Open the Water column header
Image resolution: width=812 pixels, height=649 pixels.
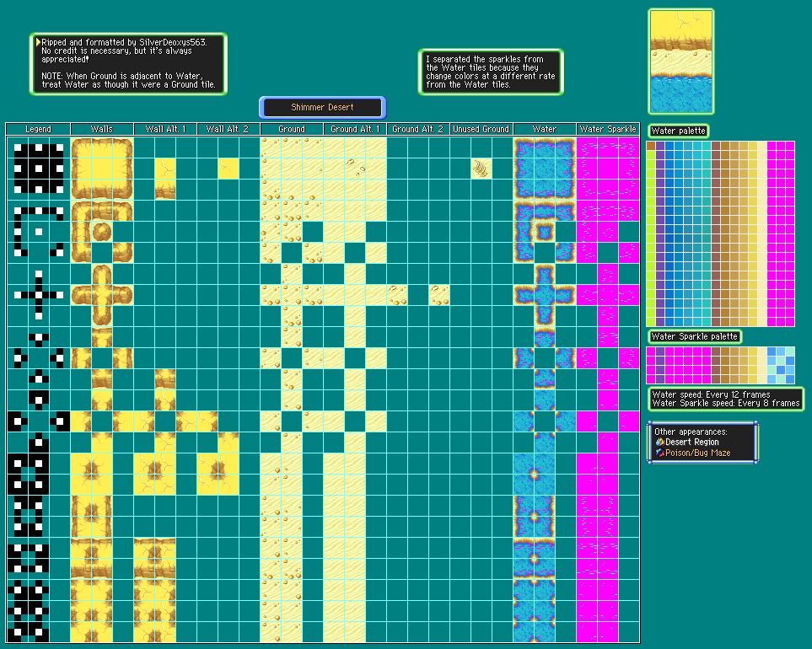coord(544,130)
